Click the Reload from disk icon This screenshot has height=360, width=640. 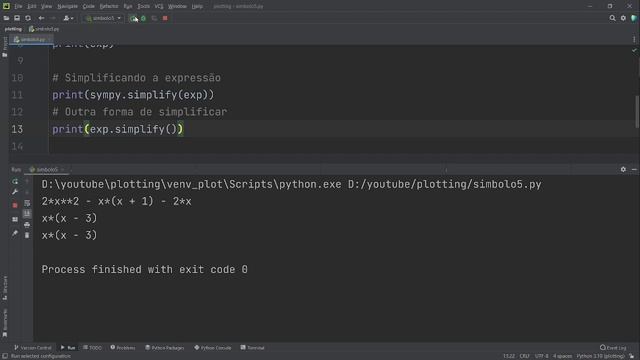coord(28,18)
